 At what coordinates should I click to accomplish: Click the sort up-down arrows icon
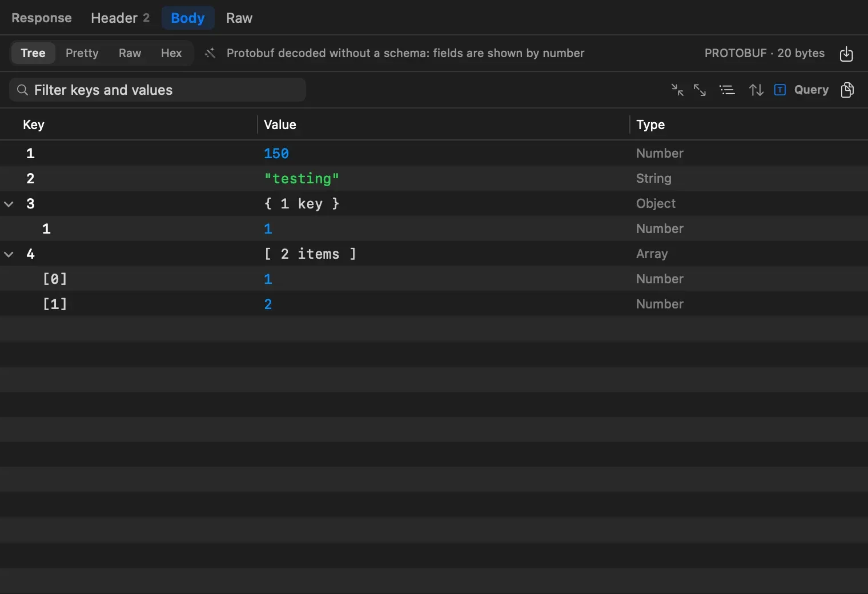point(756,90)
